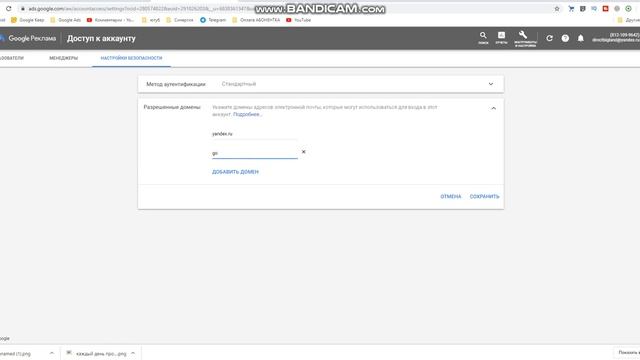Click the yandex.ru domain field
This screenshot has width=640, height=360.
(255, 134)
